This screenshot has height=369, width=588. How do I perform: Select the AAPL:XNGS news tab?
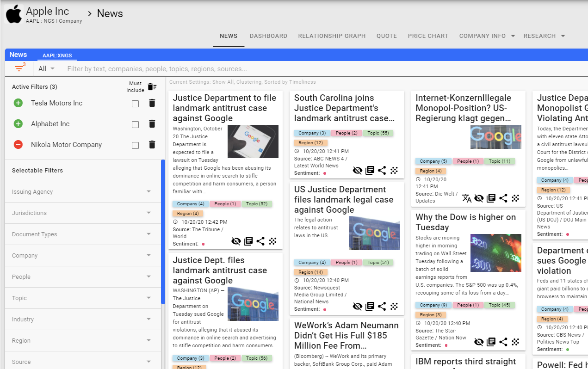point(57,55)
